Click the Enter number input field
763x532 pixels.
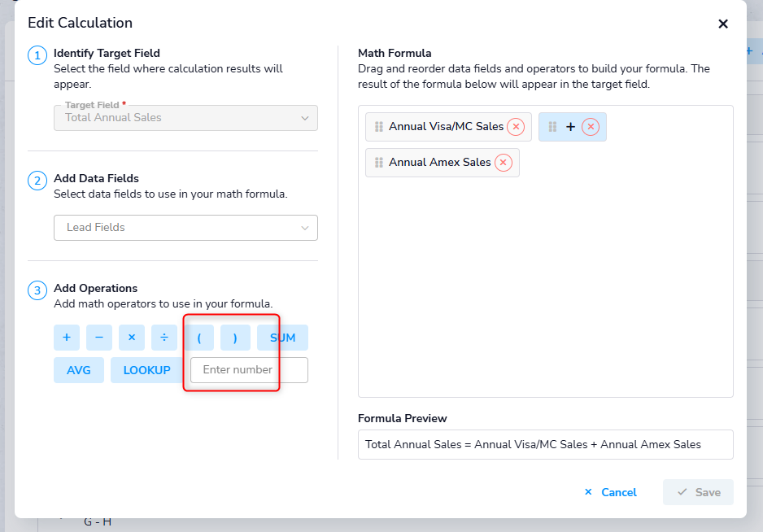click(x=249, y=370)
